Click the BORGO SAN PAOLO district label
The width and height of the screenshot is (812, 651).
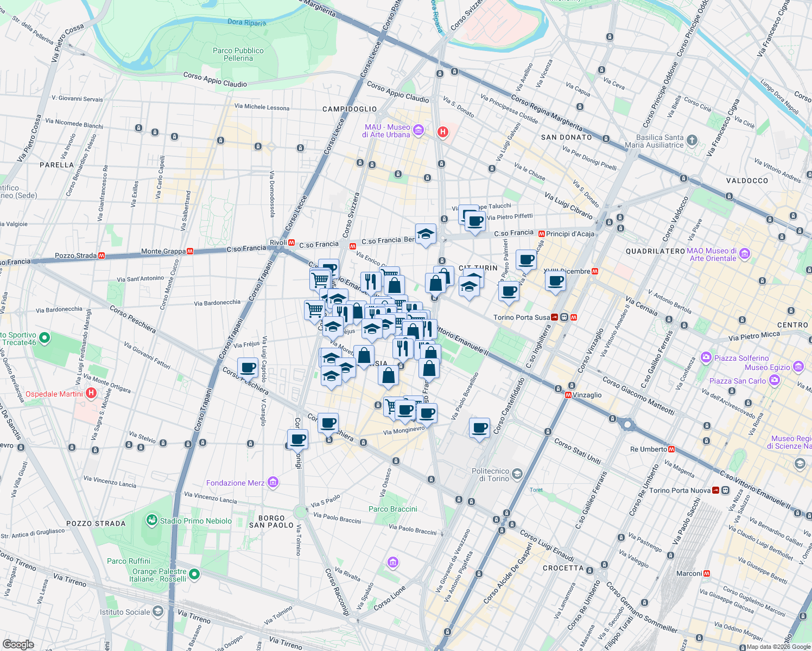(x=271, y=521)
